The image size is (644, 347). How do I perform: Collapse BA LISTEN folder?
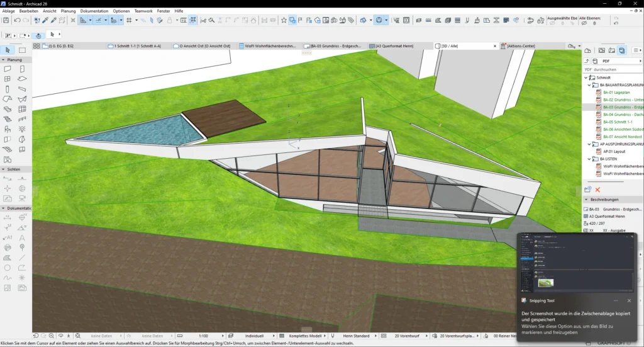coord(589,159)
